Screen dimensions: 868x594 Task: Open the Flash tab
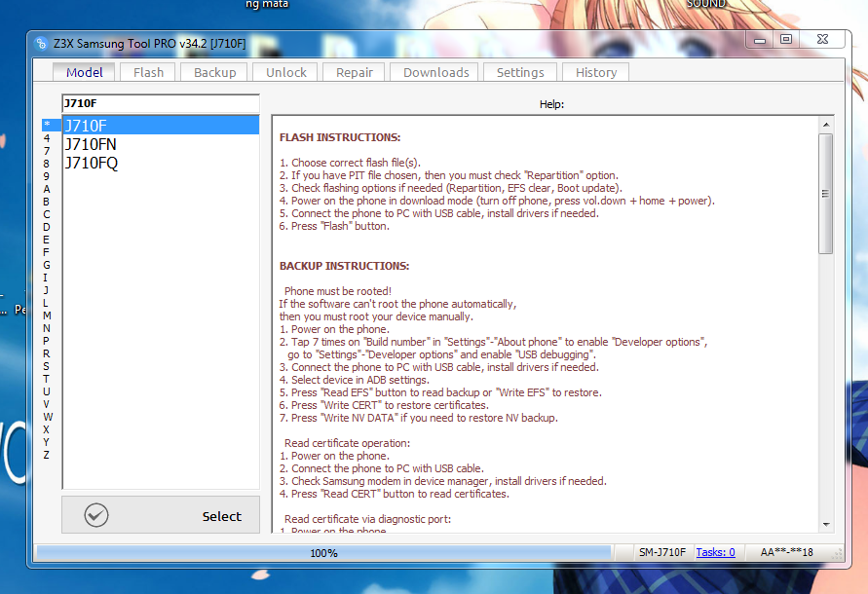(148, 72)
